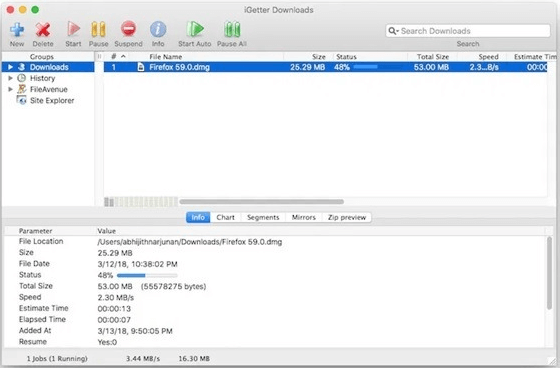The height and width of the screenshot is (368, 560).
Task: Select the Firefox 59.0.dmg file name
Action: pyautogui.click(x=179, y=67)
